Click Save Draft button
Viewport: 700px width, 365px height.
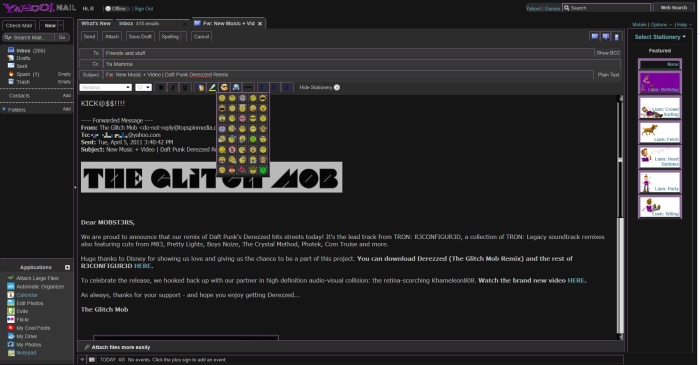pos(140,37)
